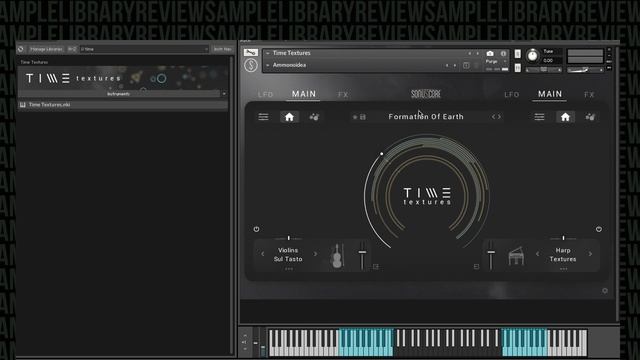This screenshot has width=640, height=360.
Task: Switch to the left LFO tab
Action: pyautogui.click(x=265, y=95)
